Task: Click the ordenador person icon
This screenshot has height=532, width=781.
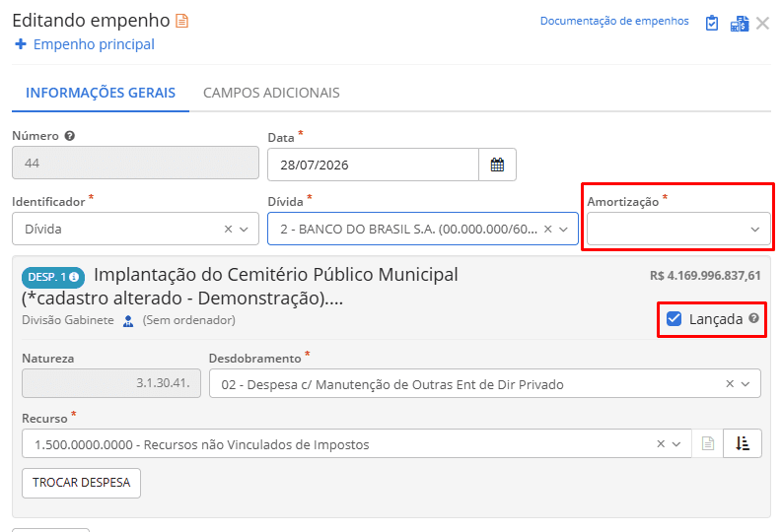Action: [x=128, y=321]
